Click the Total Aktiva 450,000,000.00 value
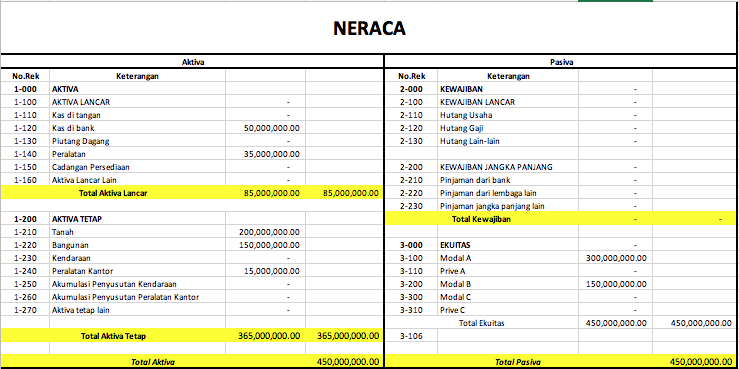 (x=348, y=362)
